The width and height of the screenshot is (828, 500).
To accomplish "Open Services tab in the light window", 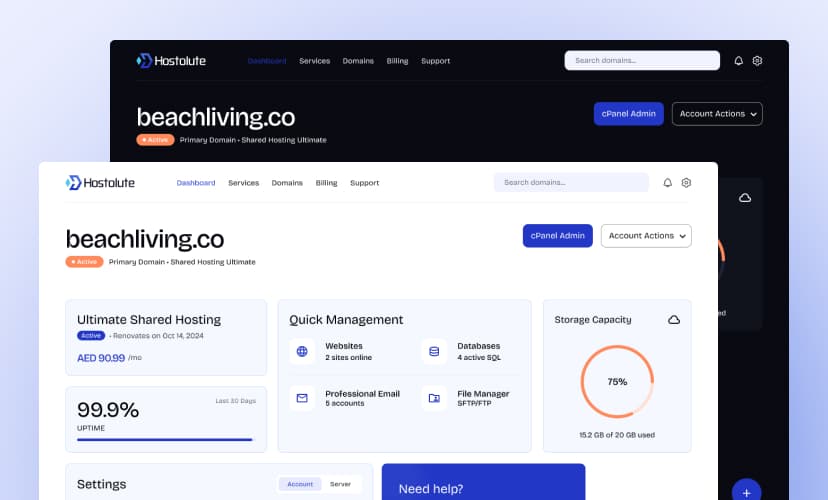I will pyautogui.click(x=243, y=183).
